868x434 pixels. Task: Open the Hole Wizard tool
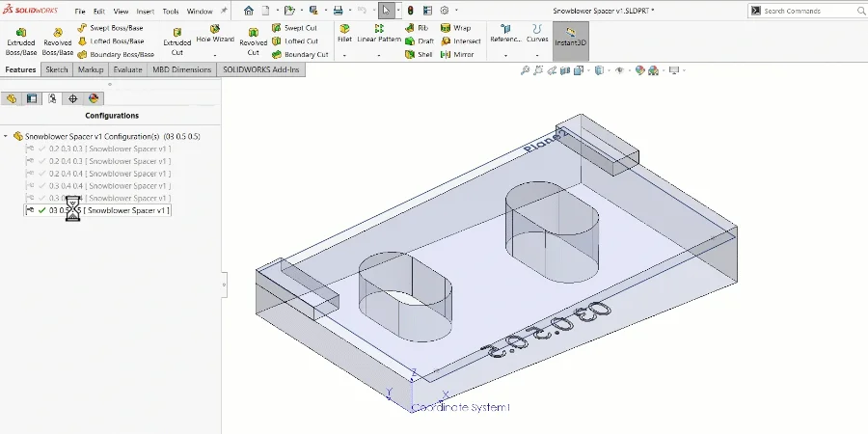tap(215, 35)
